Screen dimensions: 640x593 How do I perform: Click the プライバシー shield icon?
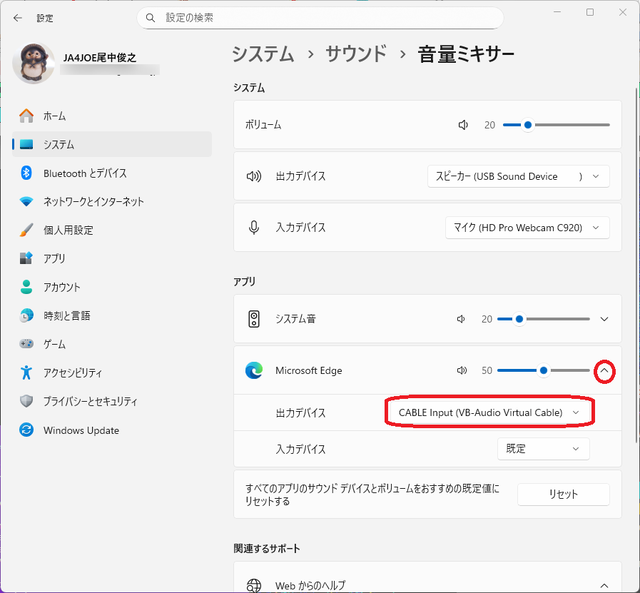27,401
